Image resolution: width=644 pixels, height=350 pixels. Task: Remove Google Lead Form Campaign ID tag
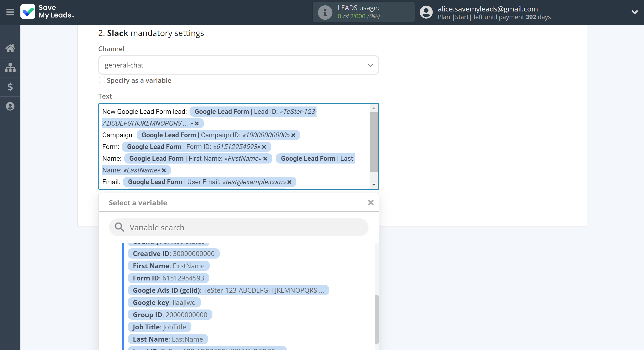click(x=293, y=135)
